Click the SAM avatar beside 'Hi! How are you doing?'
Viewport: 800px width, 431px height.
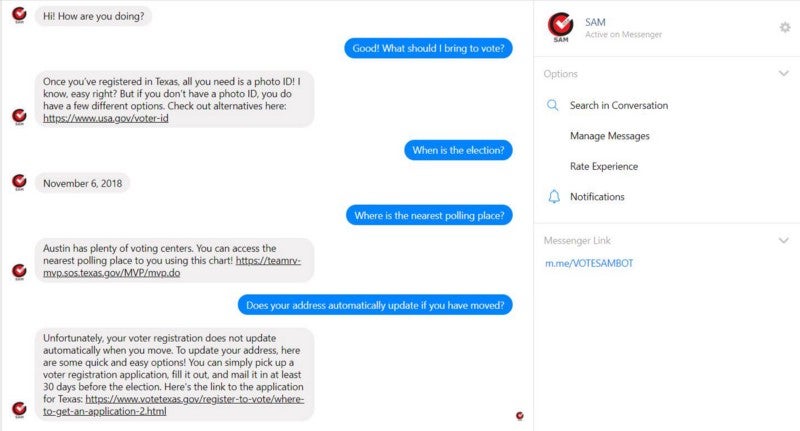coord(19,15)
